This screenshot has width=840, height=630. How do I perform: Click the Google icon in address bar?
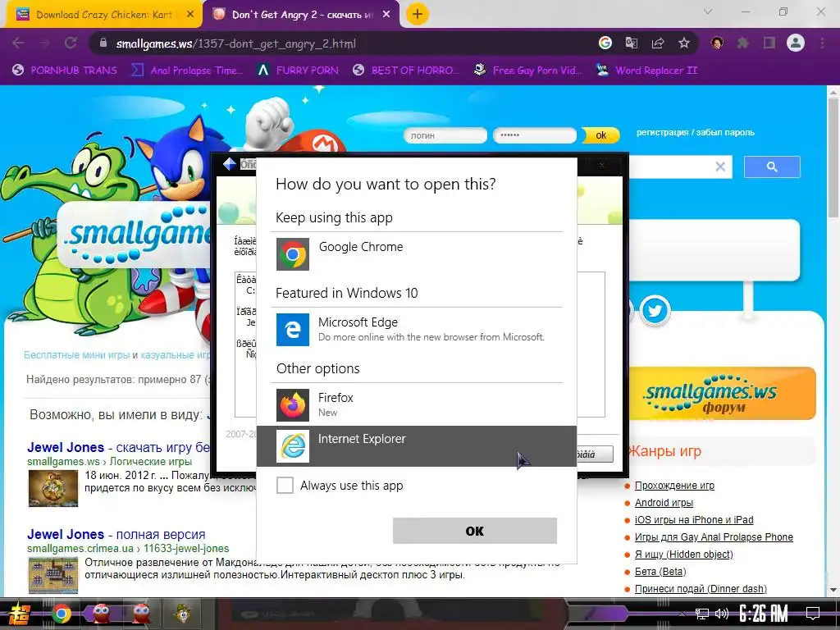click(x=605, y=43)
